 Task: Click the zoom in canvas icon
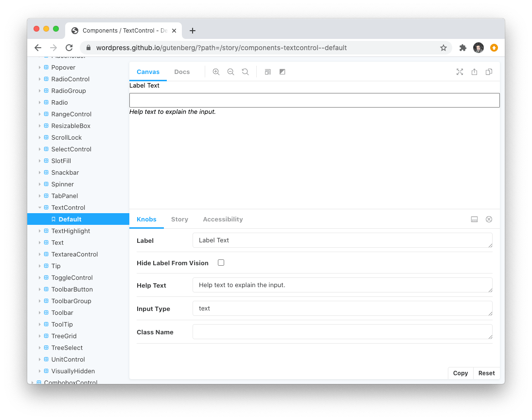tap(216, 72)
